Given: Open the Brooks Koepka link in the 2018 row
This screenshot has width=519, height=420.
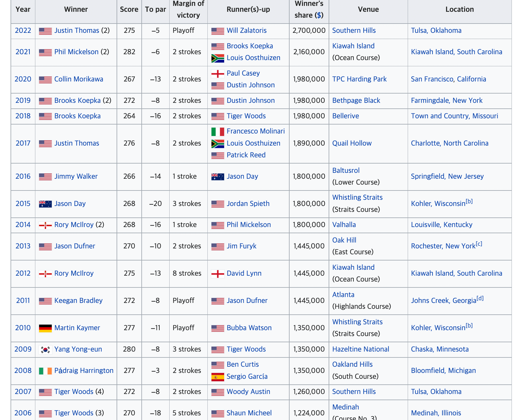Looking at the screenshot, I should 77,116.
